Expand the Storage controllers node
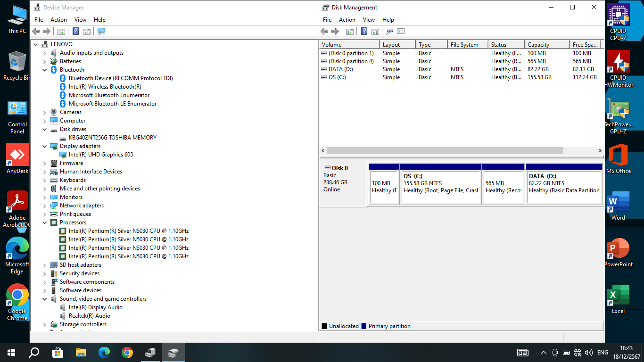Image resolution: width=644 pixels, height=362 pixels. tap(45, 324)
